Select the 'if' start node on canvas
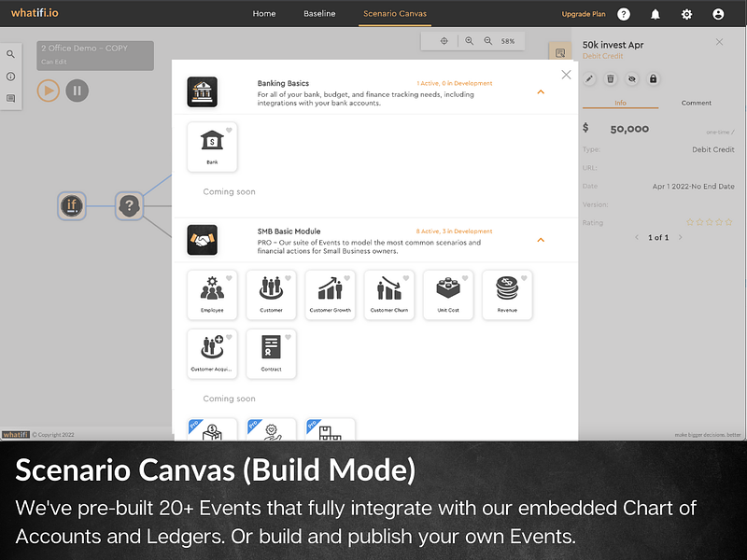This screenshot has width=747, height=560. pos(72,205)
